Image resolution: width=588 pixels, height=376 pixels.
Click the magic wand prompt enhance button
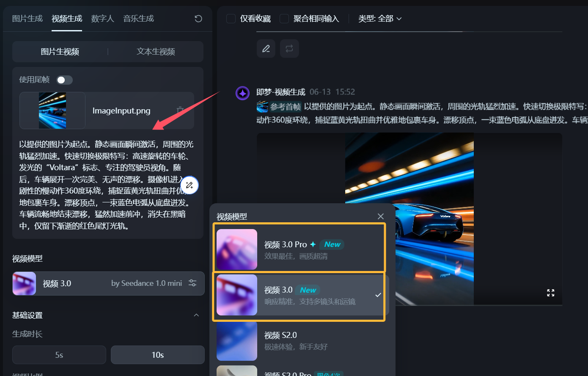(x=190, y=185)
